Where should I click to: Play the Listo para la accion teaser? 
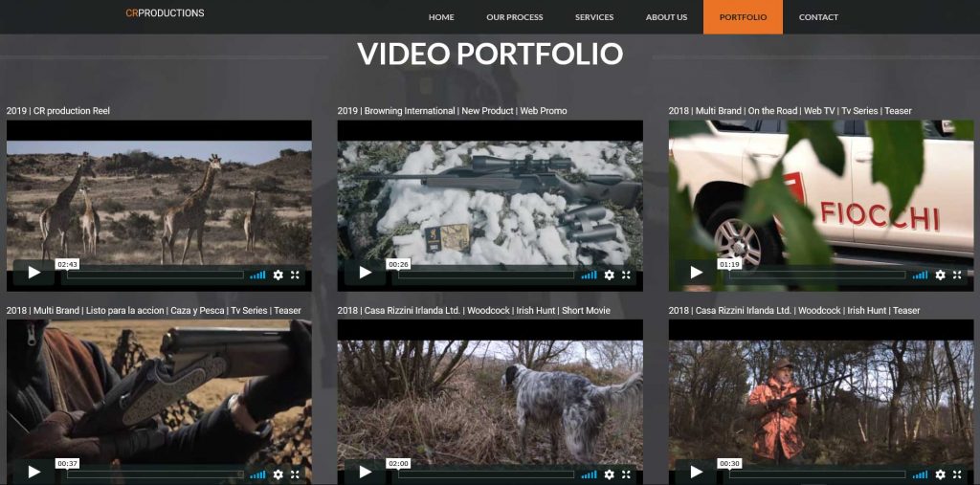coord(34,473)
